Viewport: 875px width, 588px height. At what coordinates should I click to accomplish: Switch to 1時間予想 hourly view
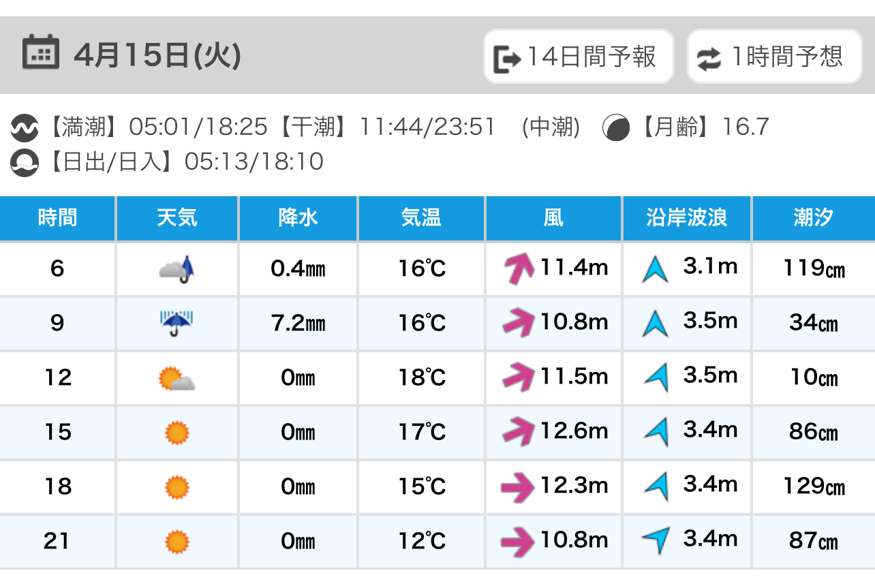(775, 57)
